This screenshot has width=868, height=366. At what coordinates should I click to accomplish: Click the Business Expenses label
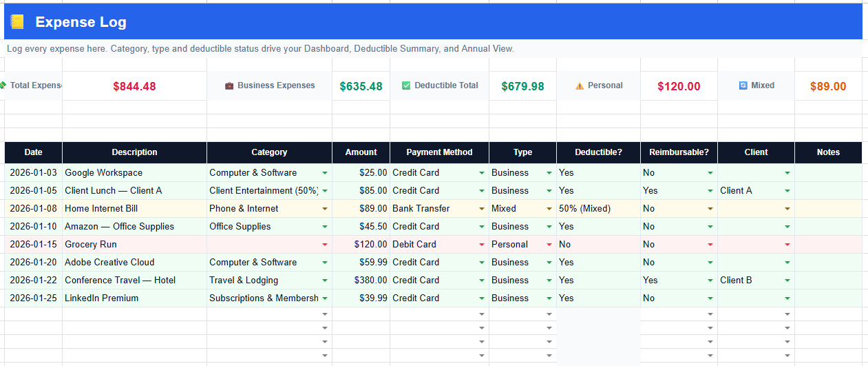(276, 85)
